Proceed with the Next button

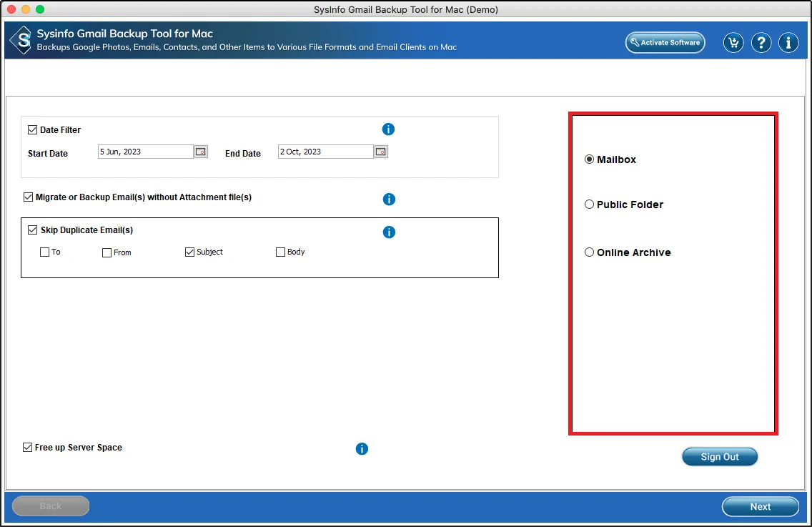pos(761,507)
